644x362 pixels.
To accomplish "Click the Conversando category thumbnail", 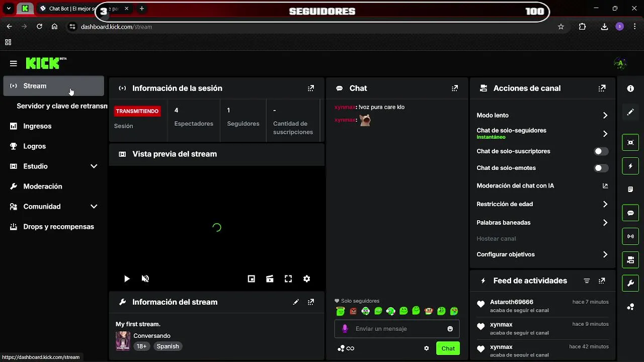I will coord(123,341).
